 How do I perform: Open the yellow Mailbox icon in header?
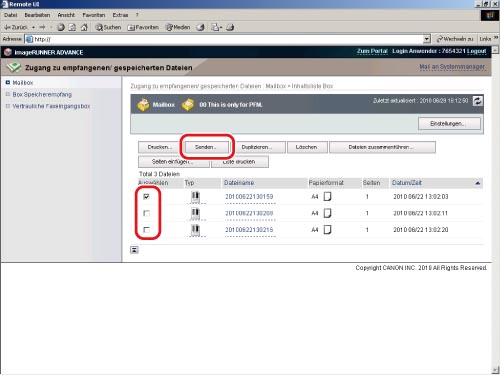[143, 105]
